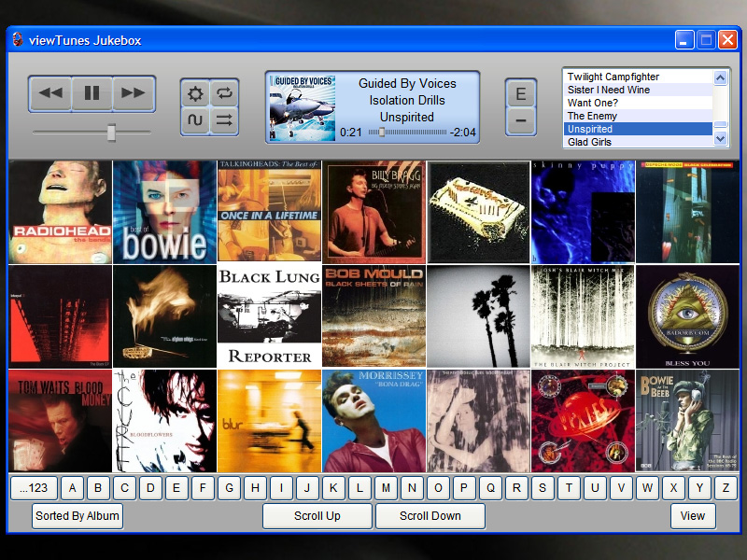The image size is (747, 560).
Task: Jump to letter B
Action: [x=98, y=487]
